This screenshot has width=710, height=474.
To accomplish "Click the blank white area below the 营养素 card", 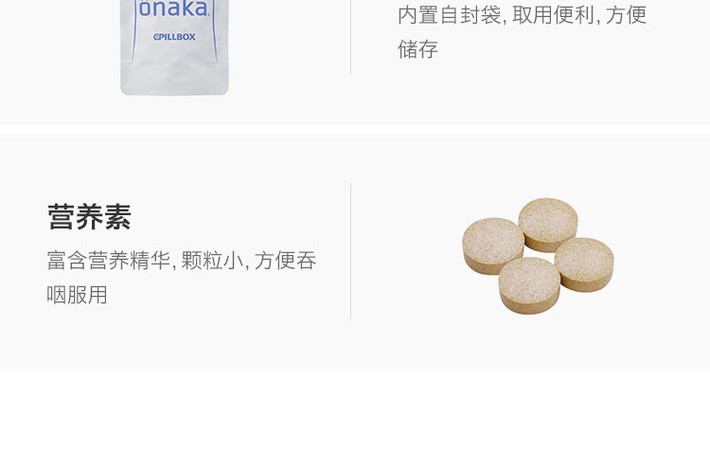I will pyautogui.click(x=355, y=422).
